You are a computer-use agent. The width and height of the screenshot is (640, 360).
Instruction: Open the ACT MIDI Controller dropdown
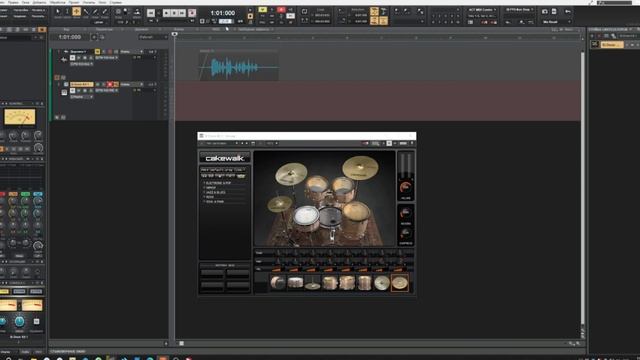coord(482,10)
